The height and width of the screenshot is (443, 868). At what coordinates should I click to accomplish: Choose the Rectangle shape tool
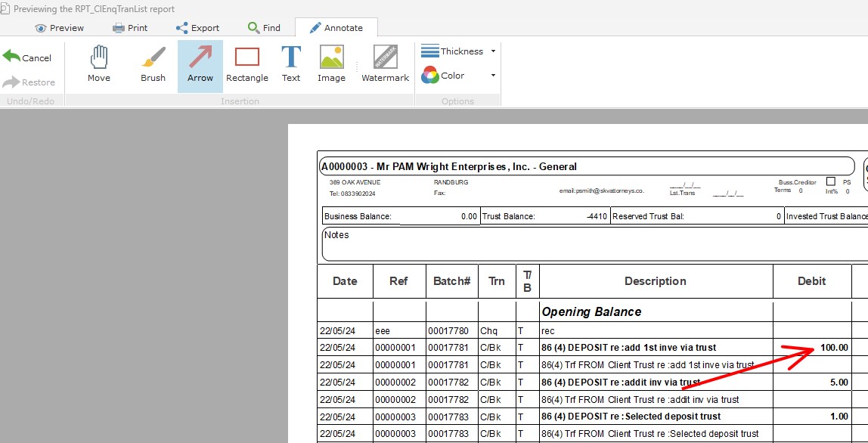click(247, 64)
